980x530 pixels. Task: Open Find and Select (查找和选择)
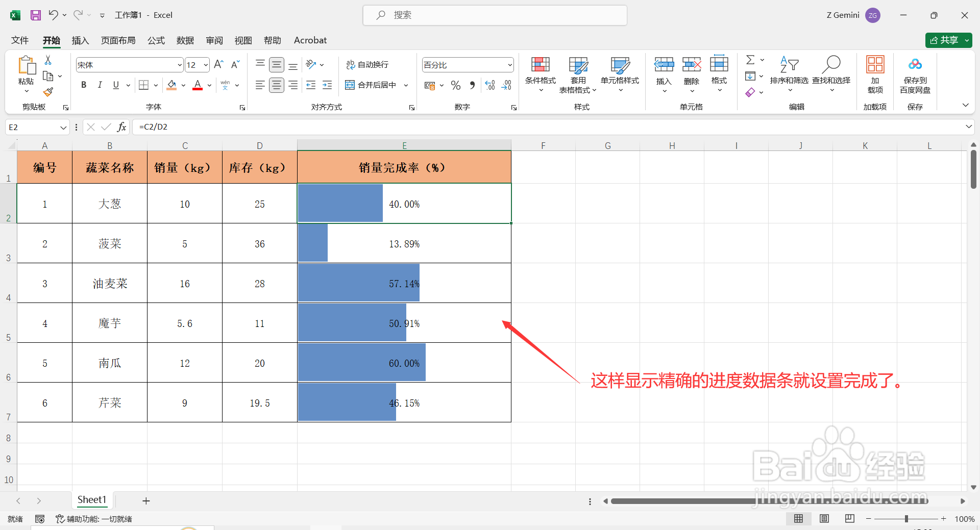point(831,74)
